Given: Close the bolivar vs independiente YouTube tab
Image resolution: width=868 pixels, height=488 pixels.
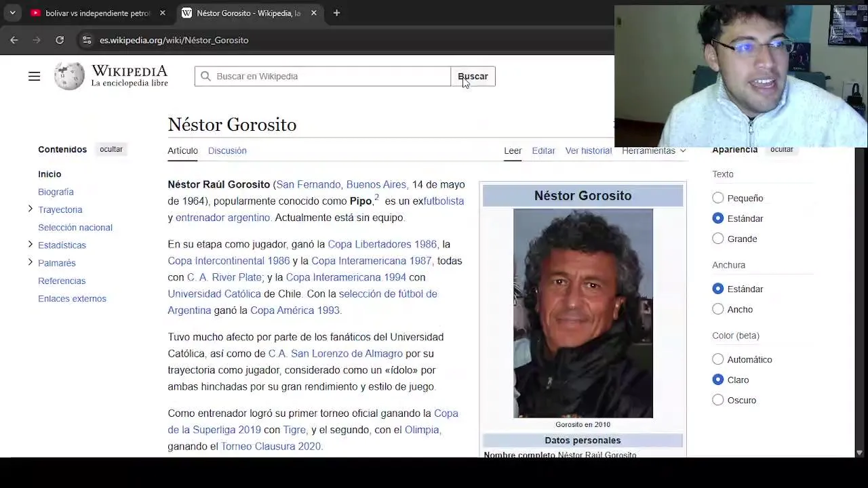Looking at the screenshot, I should 162,13.
